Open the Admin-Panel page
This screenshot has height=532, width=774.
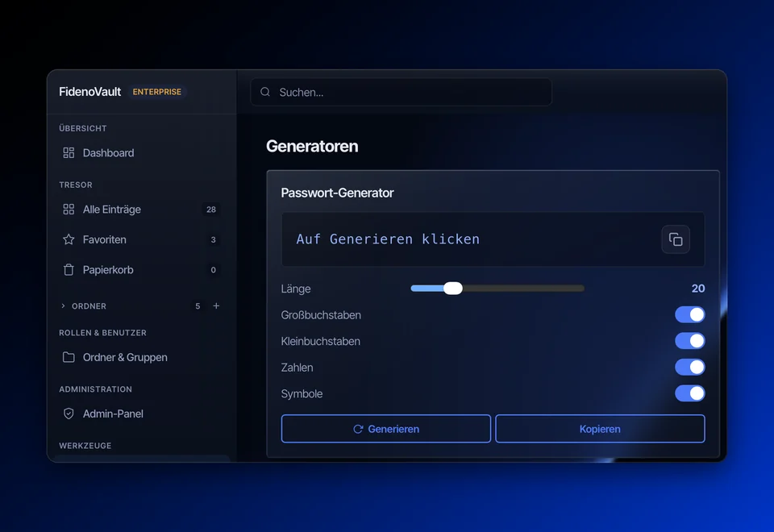coord(140,414)
